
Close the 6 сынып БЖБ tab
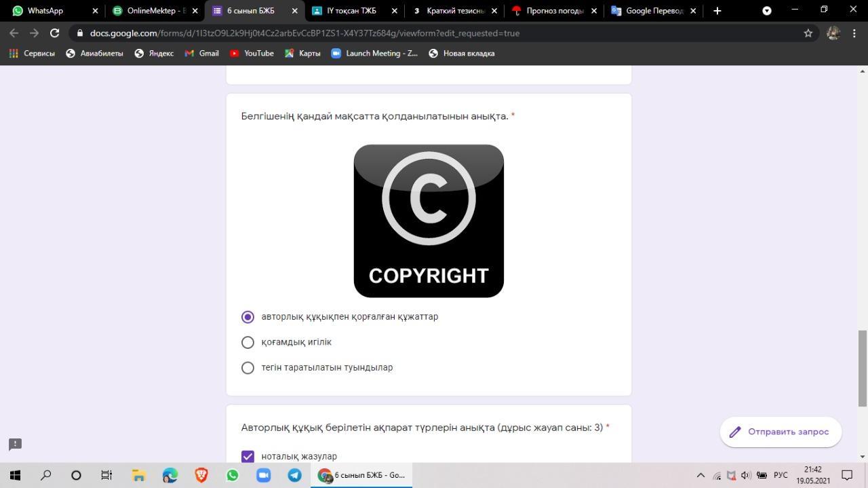pyautogui.click(x=294, y=11)
